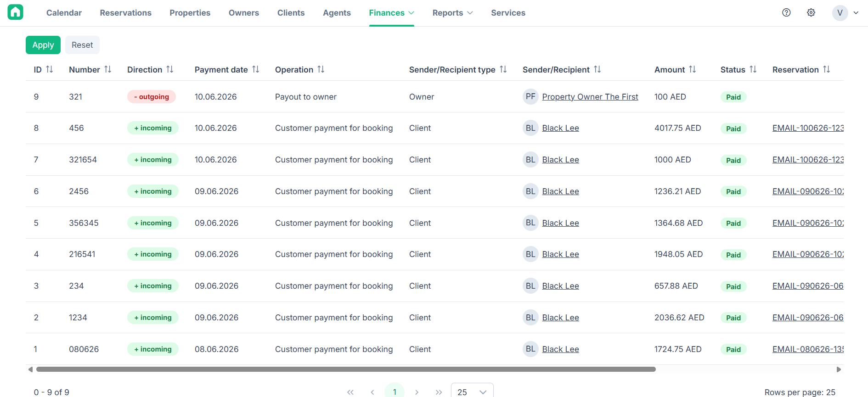This screenshot has width=868, height=397.
Task: Go to previous page chevron
Action: (x=372, y=392)
